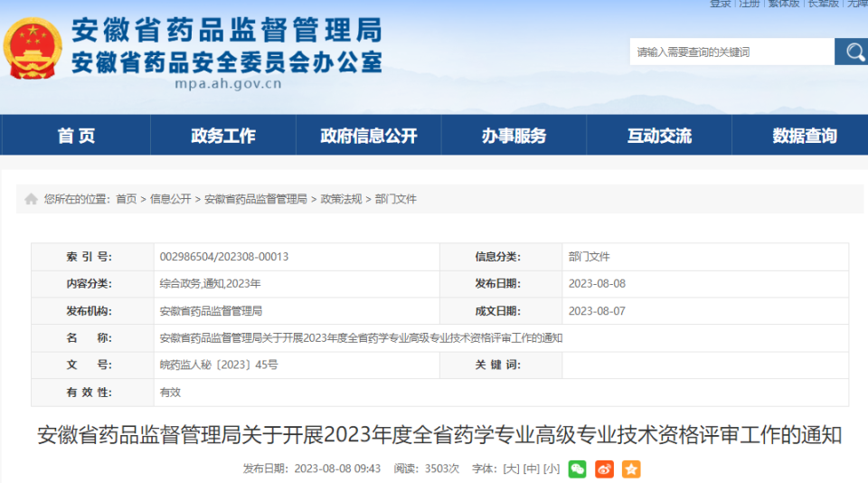Click the 安徽省药品安全委员会办公室 subtitle
Image resolution: width=868 pixels, height=483 pixels.
[227, 62]
